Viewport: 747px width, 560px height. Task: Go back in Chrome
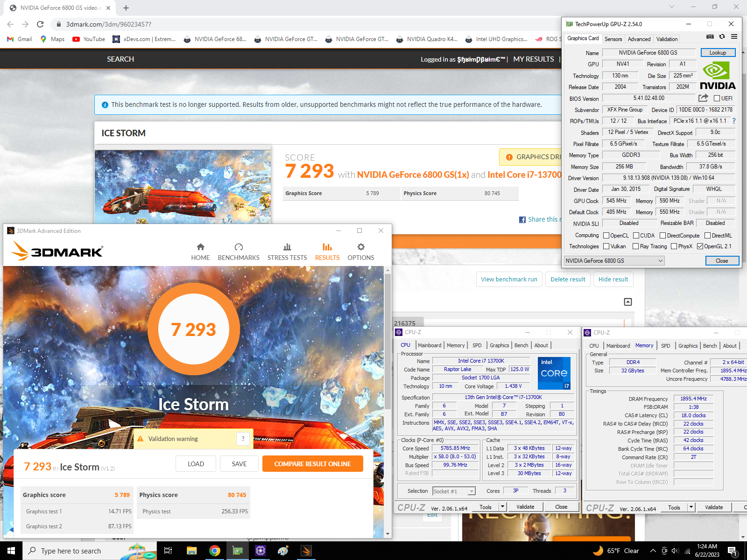(10, 24)
